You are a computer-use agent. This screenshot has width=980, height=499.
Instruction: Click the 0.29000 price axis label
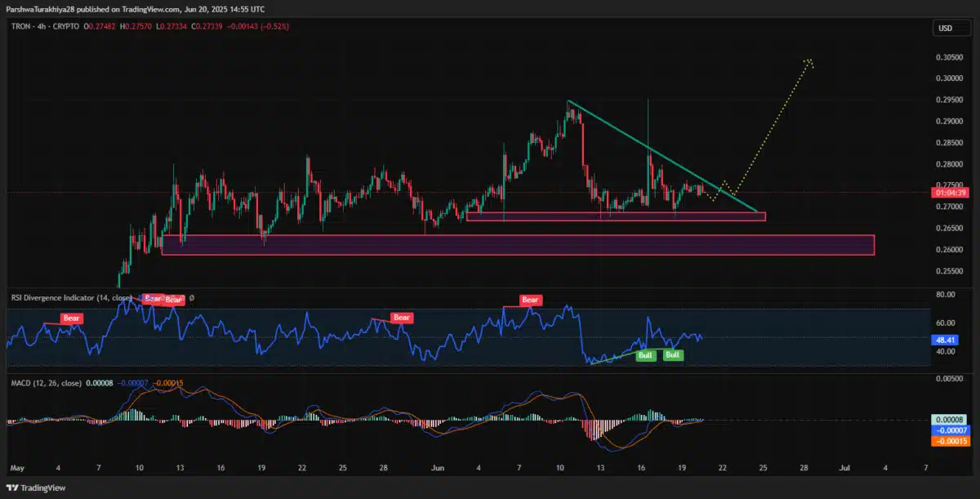(x=948, y=121)
